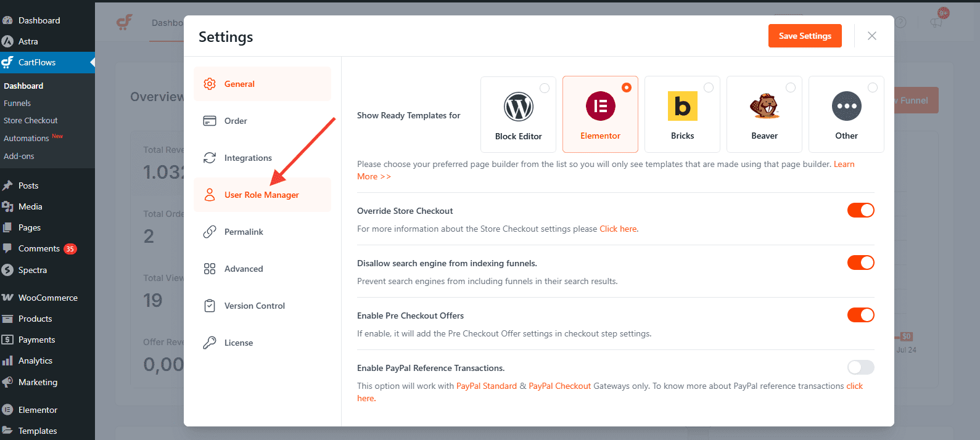Image resolution: width=980 pixels, height=440 pixels.
Task: Select the Elementor radio button
Action: [x=627, y=88]
